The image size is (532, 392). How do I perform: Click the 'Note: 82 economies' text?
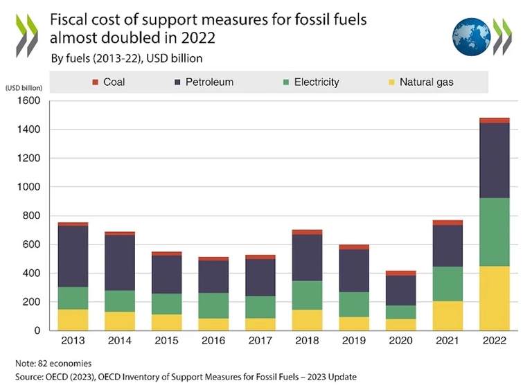point(53,363)
